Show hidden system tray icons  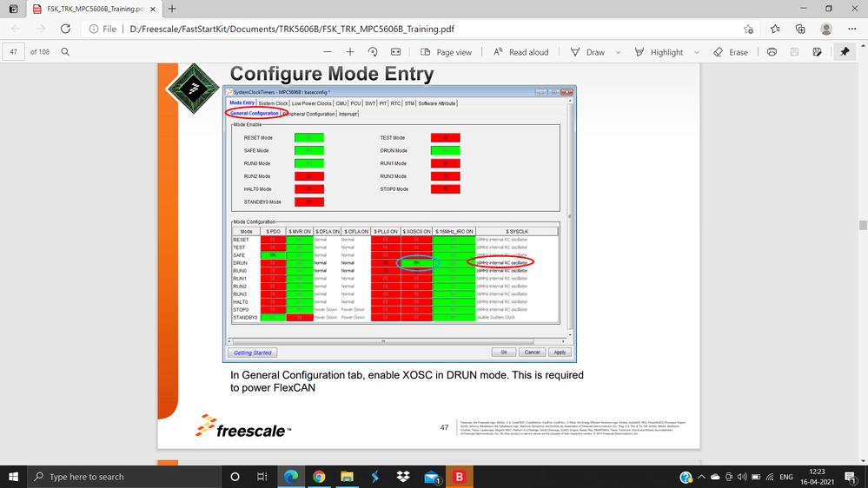coord(701,477)
